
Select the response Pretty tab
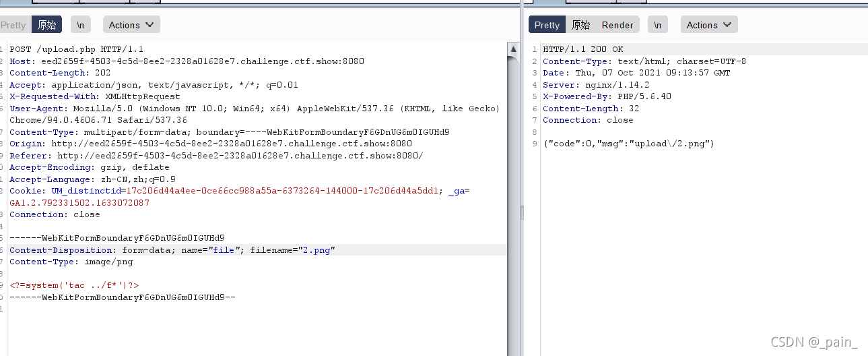[547, 25]
